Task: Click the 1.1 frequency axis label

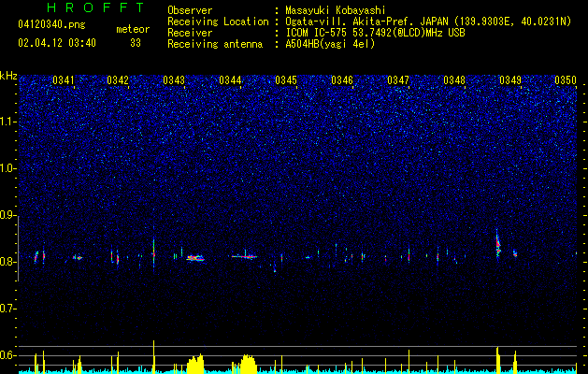Action: pyautogui.click(x=7, y=122)
